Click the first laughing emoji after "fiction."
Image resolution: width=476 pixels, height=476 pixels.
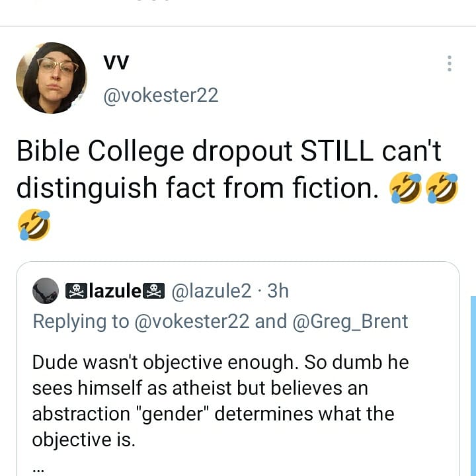coord(406,187)
